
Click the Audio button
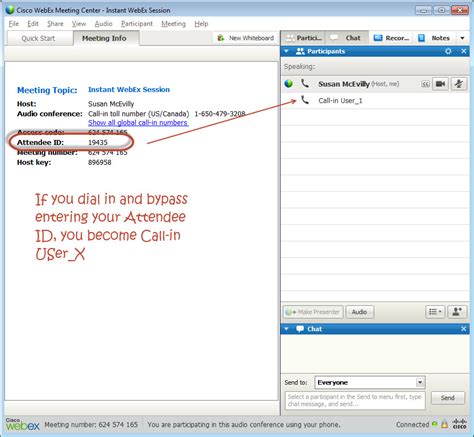point(359,312)
